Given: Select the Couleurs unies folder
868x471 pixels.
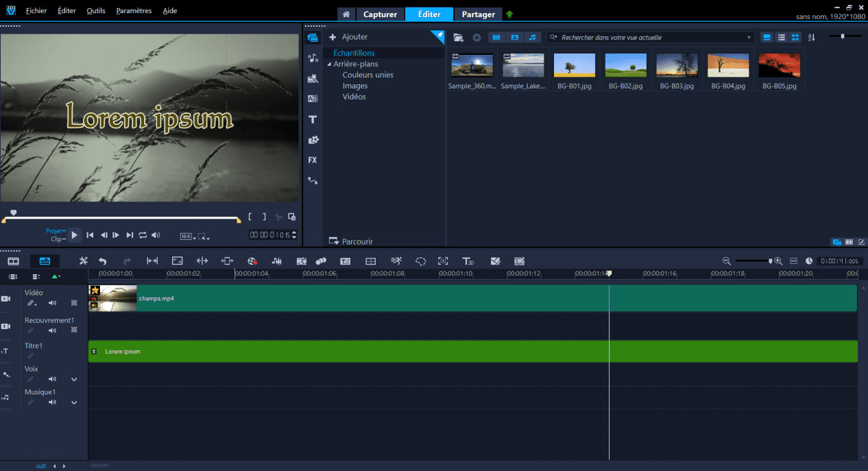Looking at the screenshot, I should (368, 75).
